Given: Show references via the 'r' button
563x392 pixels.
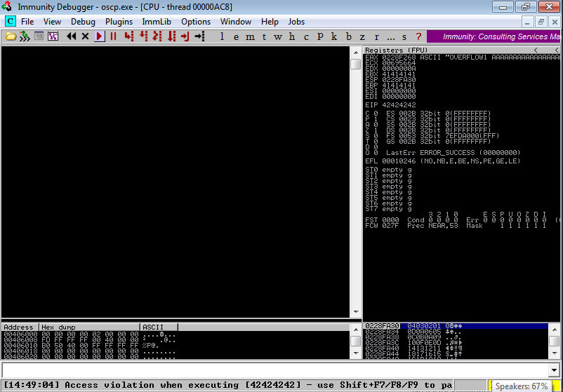Looking at the screenshot, I should (376, 36).
